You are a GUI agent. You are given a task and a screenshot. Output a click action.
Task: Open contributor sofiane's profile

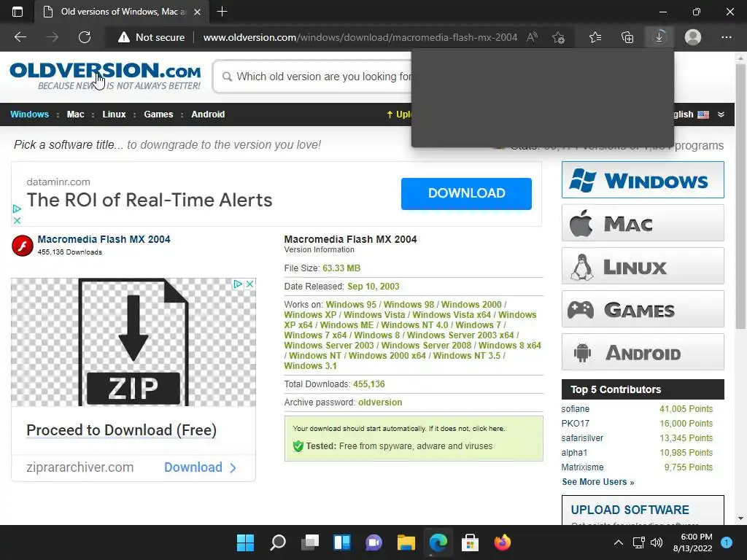[575, 409]
